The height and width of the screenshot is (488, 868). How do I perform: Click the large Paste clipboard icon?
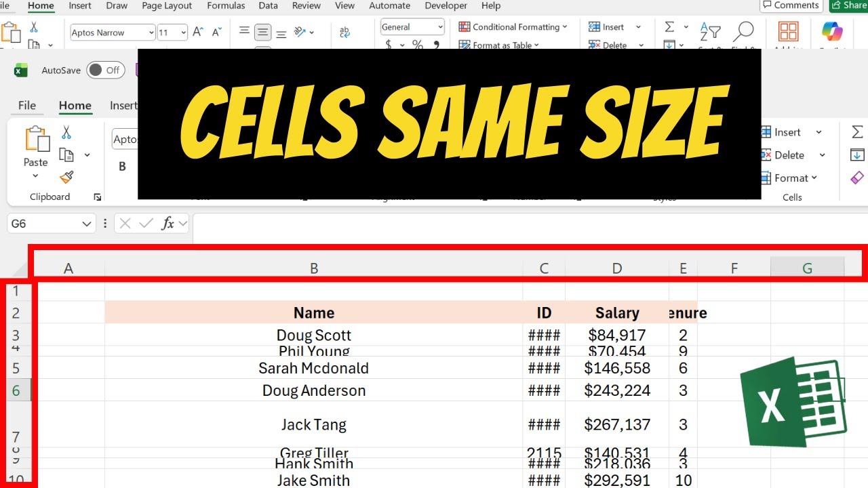click(x=37, y=138)
